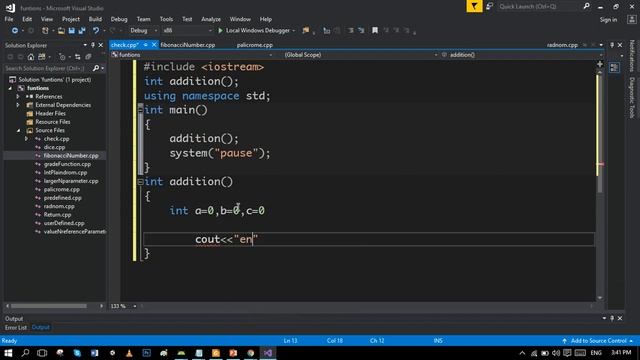The width and height of the screenshot is (640, 360).
Task: Open the Notifications side tab
Action: (x=632, y=56)
